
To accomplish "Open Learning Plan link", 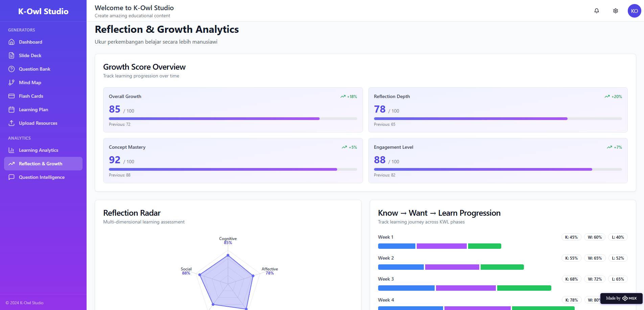I will tap(43, 110).
